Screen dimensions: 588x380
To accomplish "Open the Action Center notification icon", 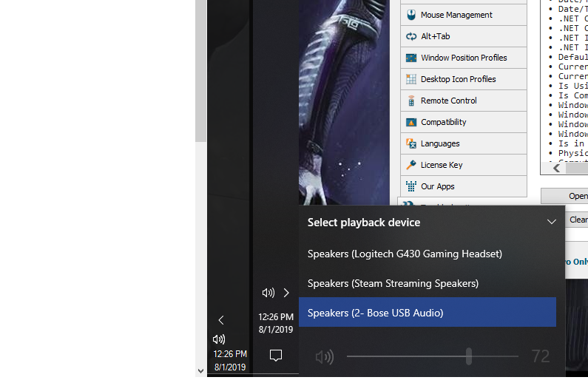I will coord(276,356).
